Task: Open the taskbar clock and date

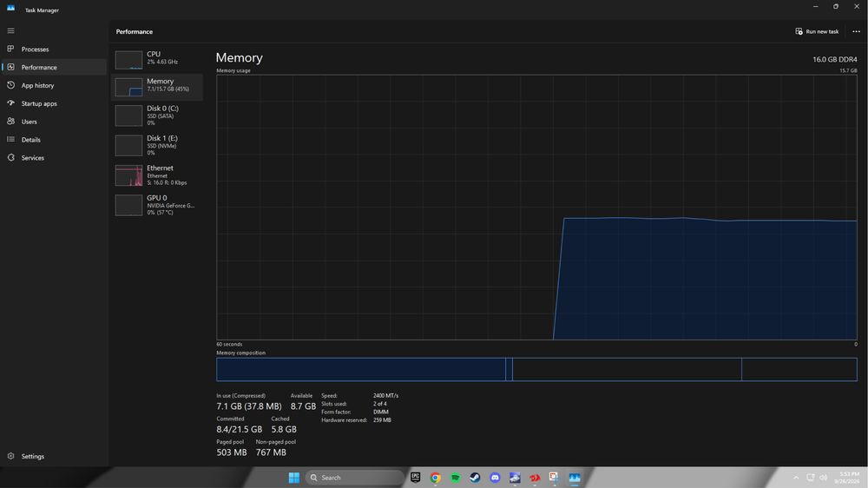Action: (847, 478)
